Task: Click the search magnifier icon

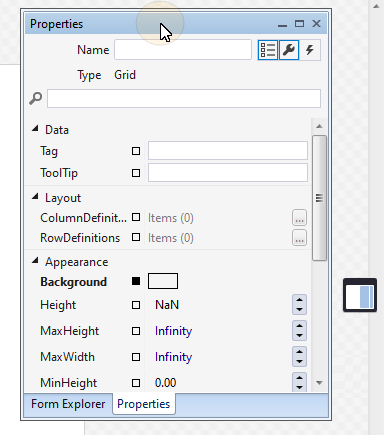Action: point(35,98)
